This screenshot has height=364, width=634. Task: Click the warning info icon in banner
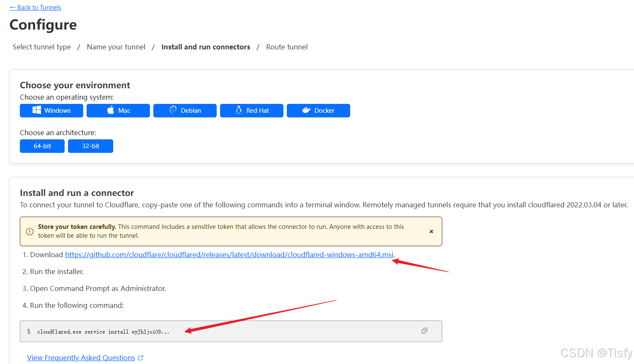point(30,231)
